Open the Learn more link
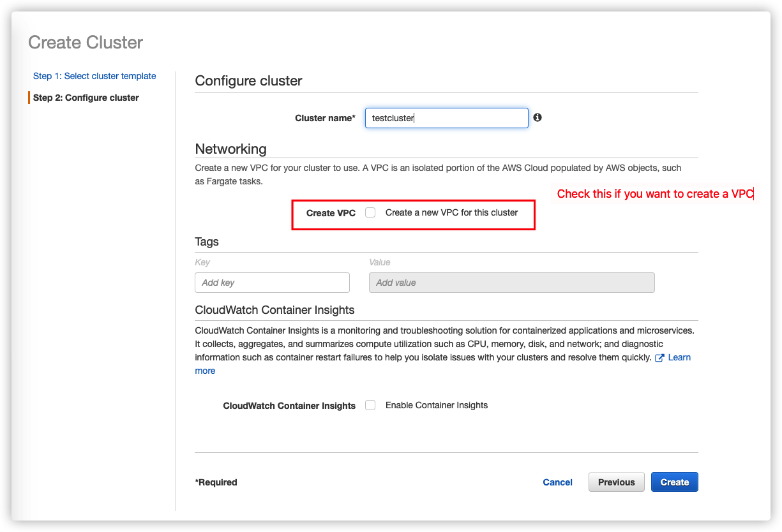Viewport: 782px width, 532px height. click(679, 357)
